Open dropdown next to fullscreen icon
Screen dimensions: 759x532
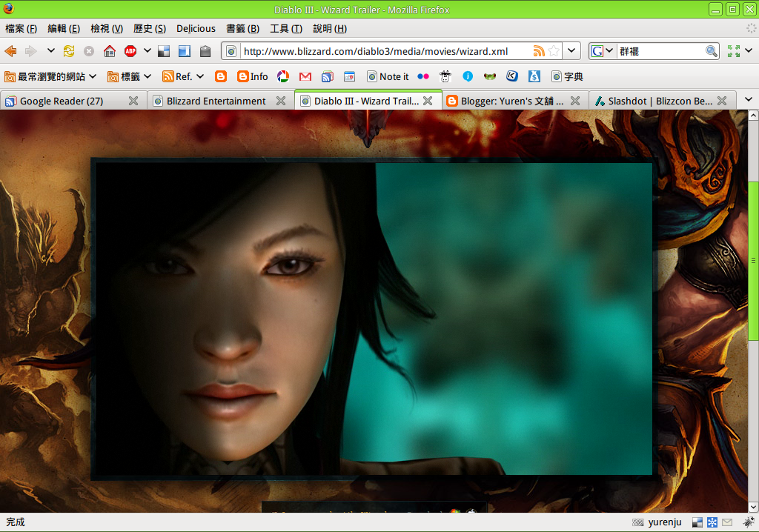(749, 50)
